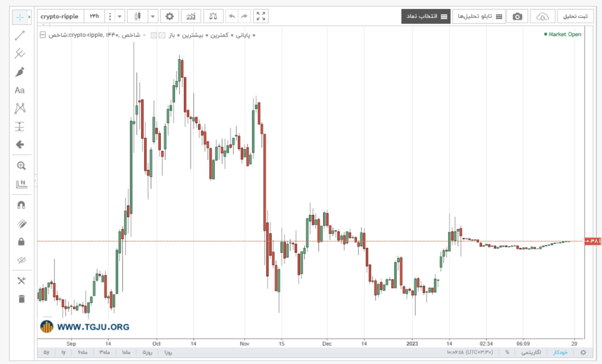Screen dimensions: 602x364
Task: Toggle fullscreen mode for the chart
Action: tap(261, 16)
